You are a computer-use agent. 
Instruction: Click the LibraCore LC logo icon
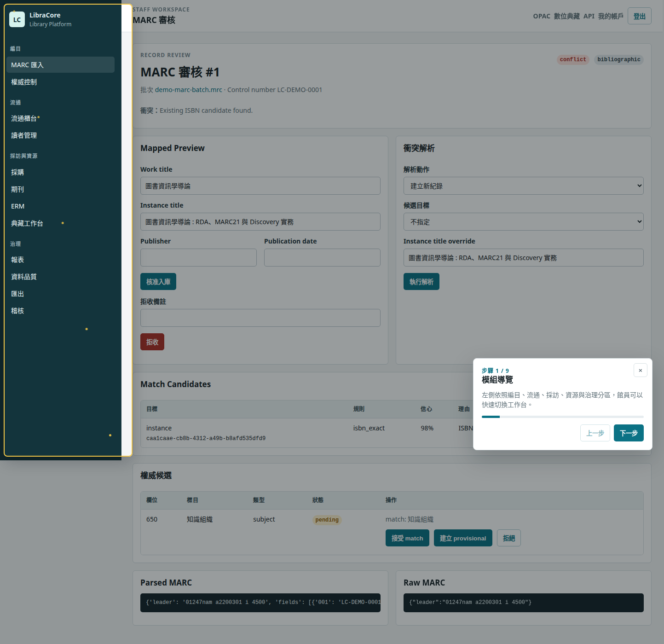point(17,19)
